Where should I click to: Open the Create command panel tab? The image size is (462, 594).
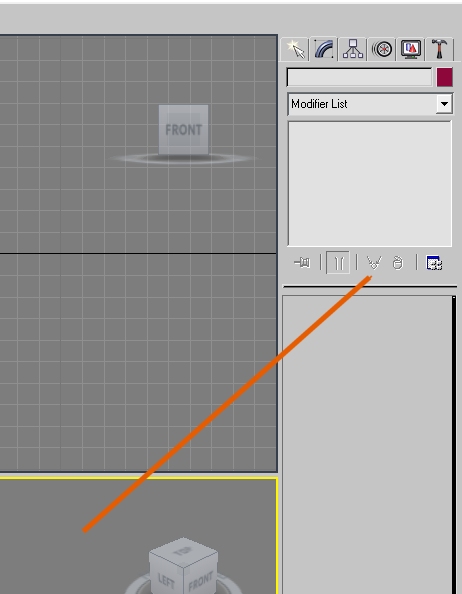click(295, 49)
